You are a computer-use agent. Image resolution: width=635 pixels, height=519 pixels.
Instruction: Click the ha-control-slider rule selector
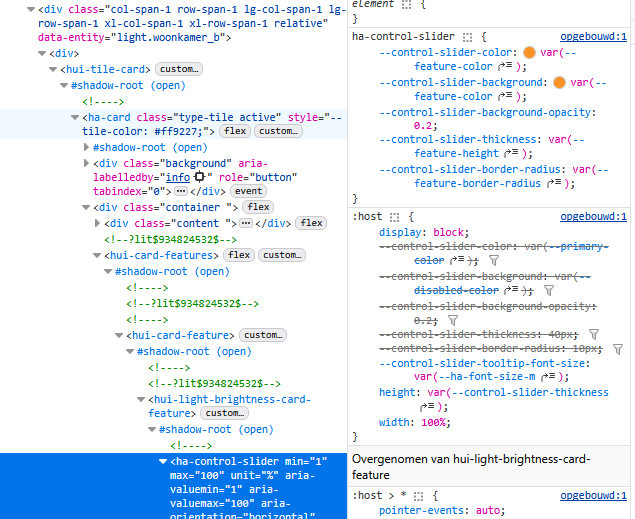(x=403, y=36)
